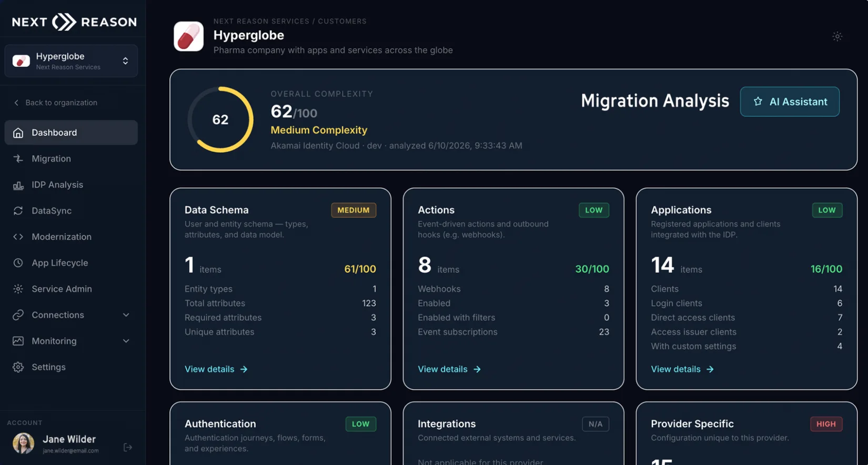Click the Migration Analysis heading
Screen dimensions: 868x465
[655, 100]
